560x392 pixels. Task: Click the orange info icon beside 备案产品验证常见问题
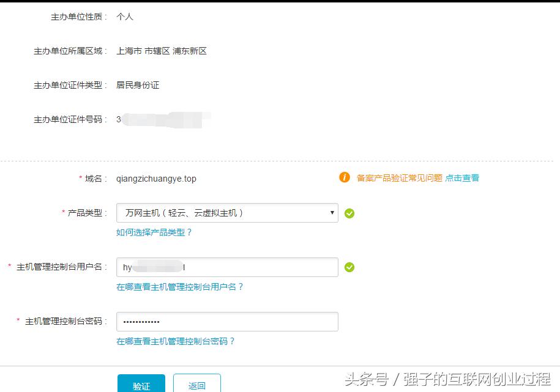tap(344, 177)
